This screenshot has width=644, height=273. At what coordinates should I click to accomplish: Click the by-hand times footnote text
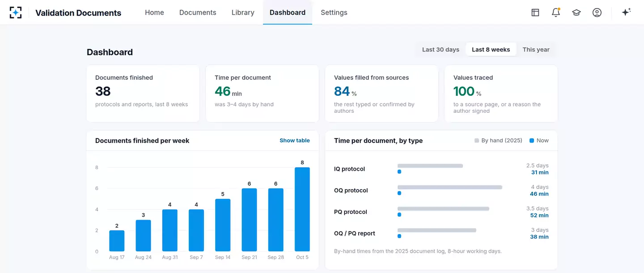418,251
